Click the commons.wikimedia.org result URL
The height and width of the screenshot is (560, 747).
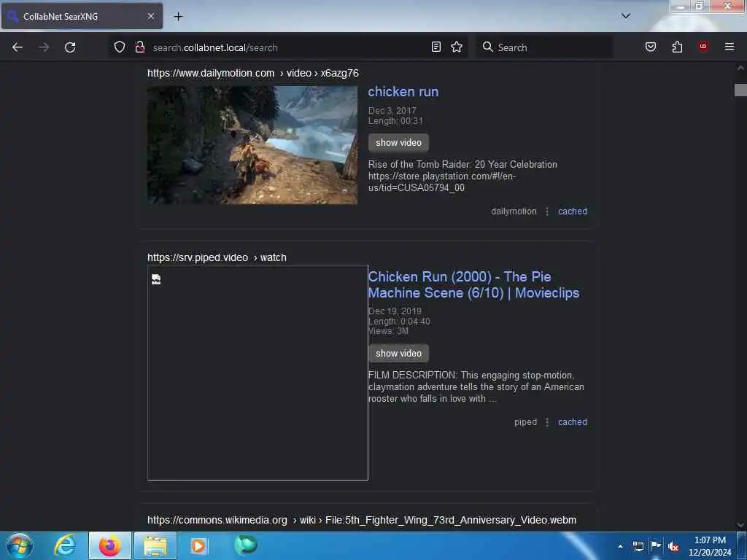pyautogui.click(x=362, y=520)
